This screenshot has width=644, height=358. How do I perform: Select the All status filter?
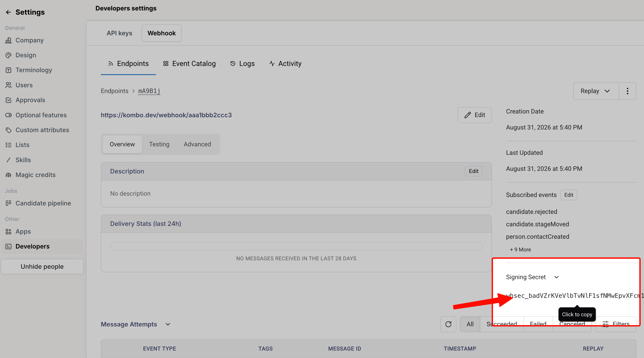pyautogui.click(x=470, y=324)
